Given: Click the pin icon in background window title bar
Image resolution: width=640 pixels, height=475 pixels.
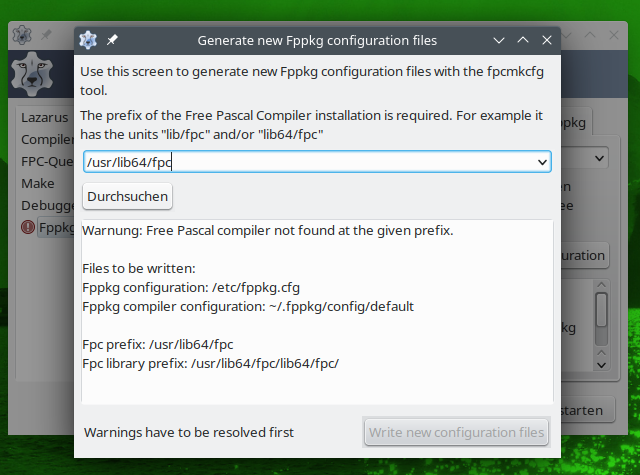Looking at the screenshot, I should [x=46, y=35].
